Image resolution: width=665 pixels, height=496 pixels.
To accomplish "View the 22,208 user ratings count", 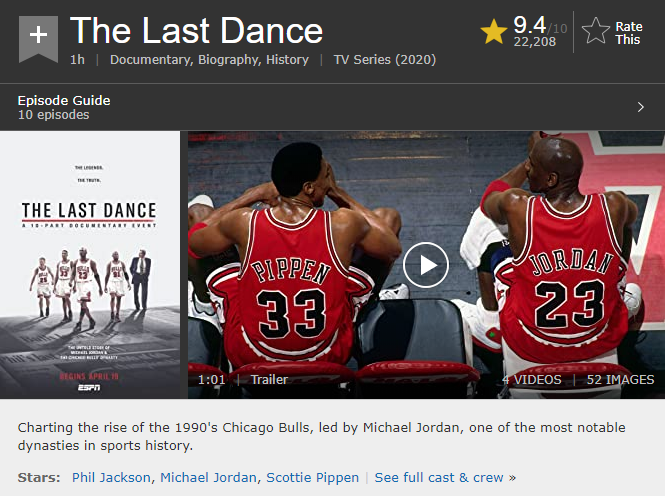I will (x=534, y=41).
